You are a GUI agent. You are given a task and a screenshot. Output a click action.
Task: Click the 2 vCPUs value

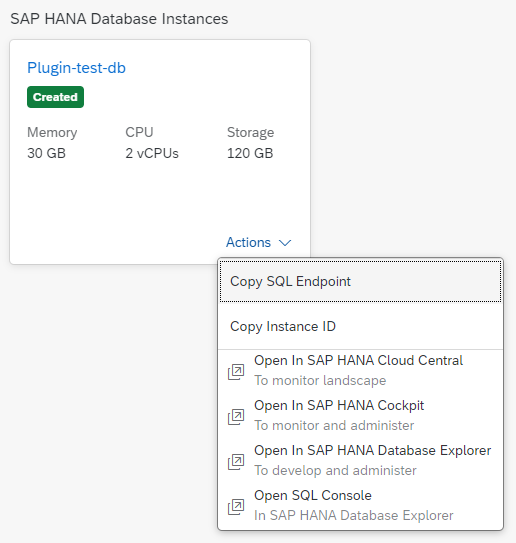[152, 153]
